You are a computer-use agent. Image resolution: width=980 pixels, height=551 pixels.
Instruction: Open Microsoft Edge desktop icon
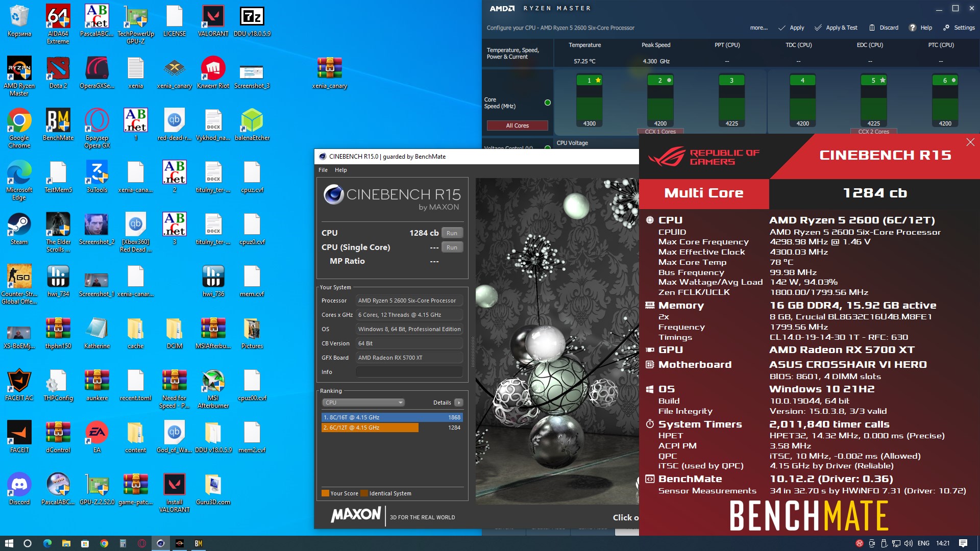19,180
